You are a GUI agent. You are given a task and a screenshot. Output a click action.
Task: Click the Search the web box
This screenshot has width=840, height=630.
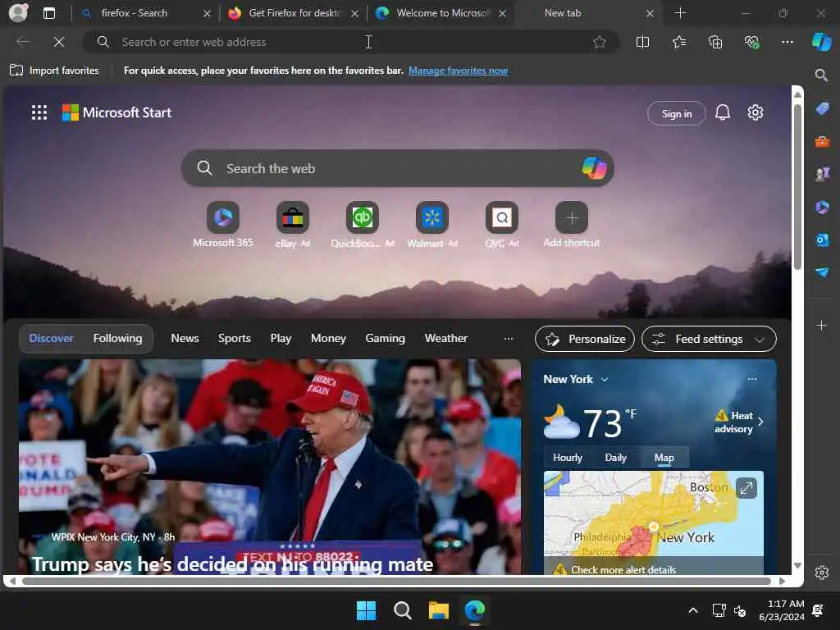398,168
